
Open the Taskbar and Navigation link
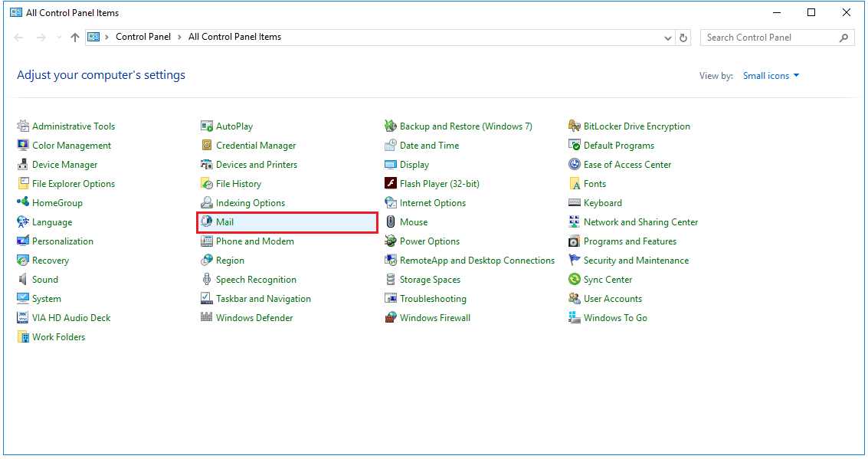click(263, 299)
